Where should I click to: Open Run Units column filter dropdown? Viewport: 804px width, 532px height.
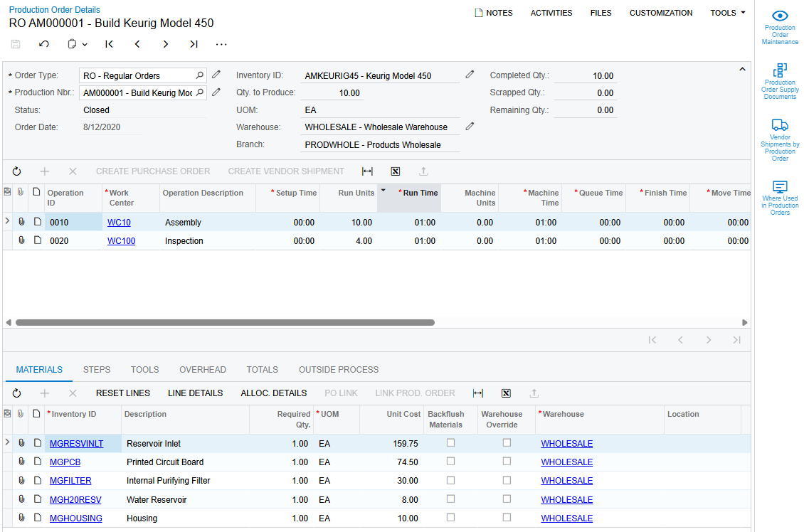[x=383, y=190]
